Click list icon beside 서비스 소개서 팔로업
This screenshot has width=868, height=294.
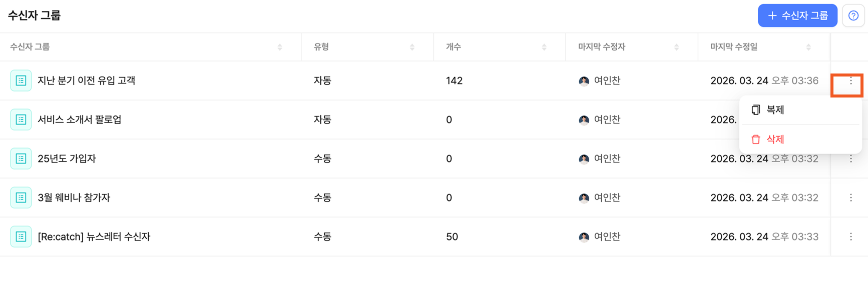coord(21,120)
